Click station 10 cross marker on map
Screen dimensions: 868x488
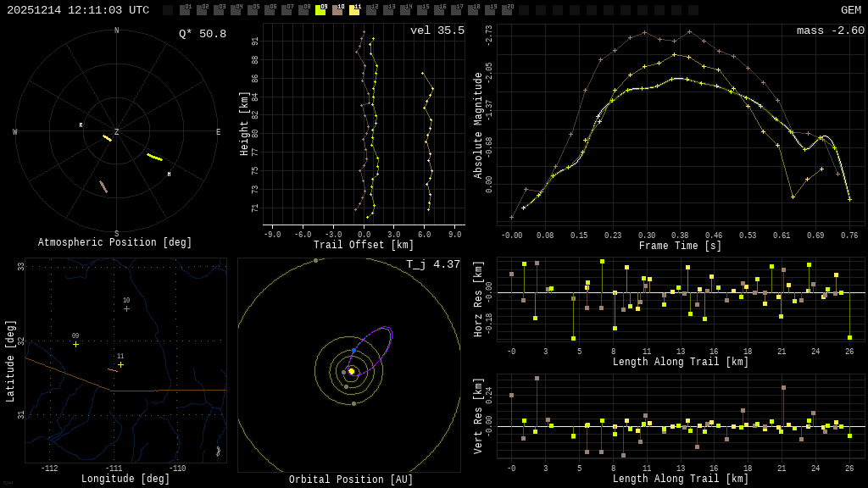[x=126, y=308]
